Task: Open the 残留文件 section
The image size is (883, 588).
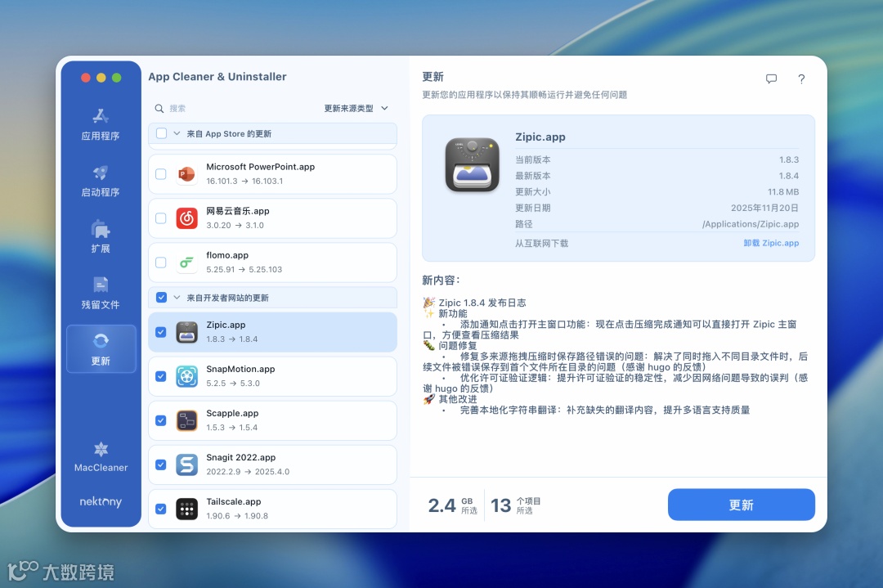Action: click(x=101, y=294)
